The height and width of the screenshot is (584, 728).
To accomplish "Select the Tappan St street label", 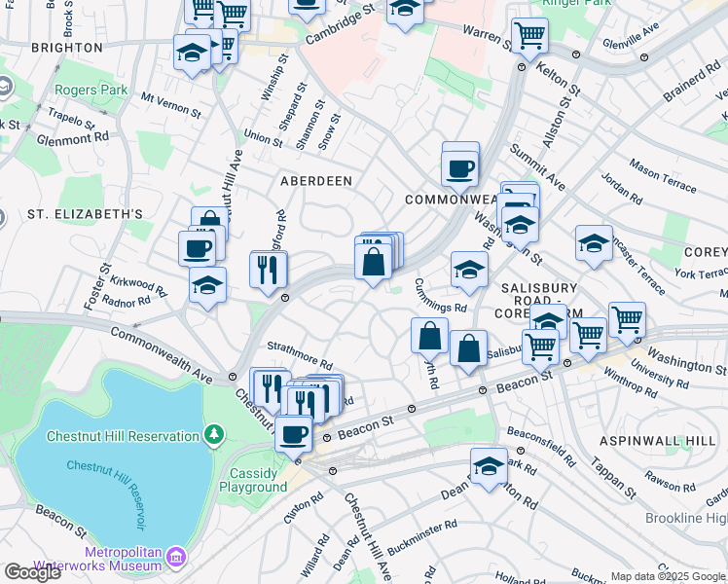I will click(613, 478).
